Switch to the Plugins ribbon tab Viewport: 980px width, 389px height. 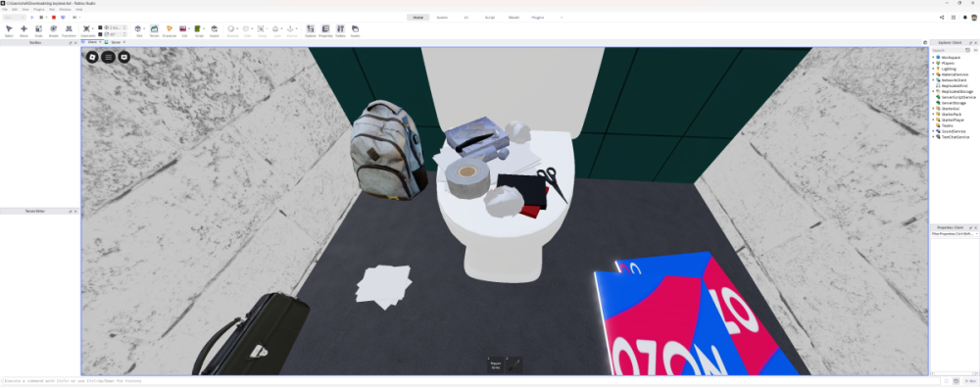point(537,18)
